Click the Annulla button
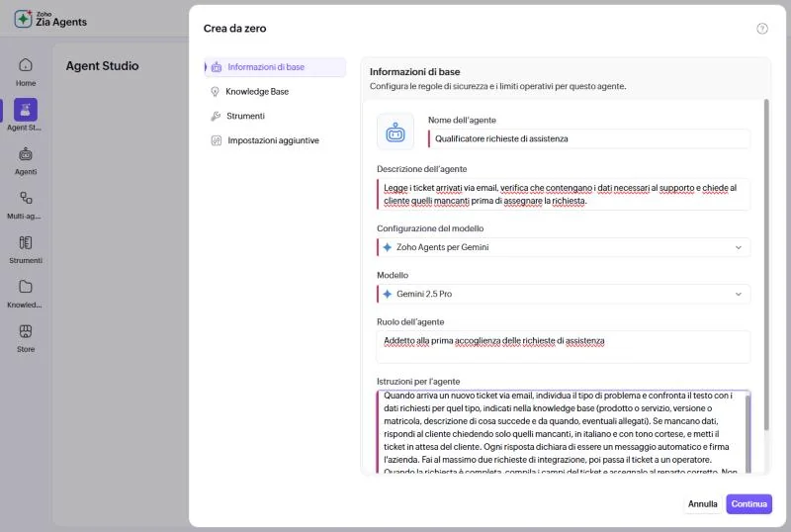This screenshot has width=791, height=532. (x=702, y=503)
